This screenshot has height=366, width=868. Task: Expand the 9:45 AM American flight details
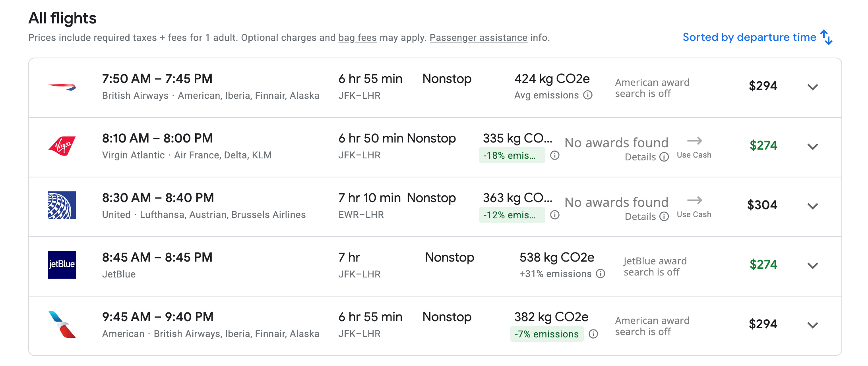tap(813, 325)
